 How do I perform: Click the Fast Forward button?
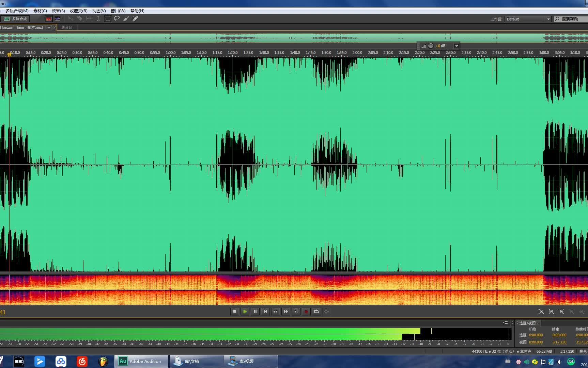(x=285, y=311)
